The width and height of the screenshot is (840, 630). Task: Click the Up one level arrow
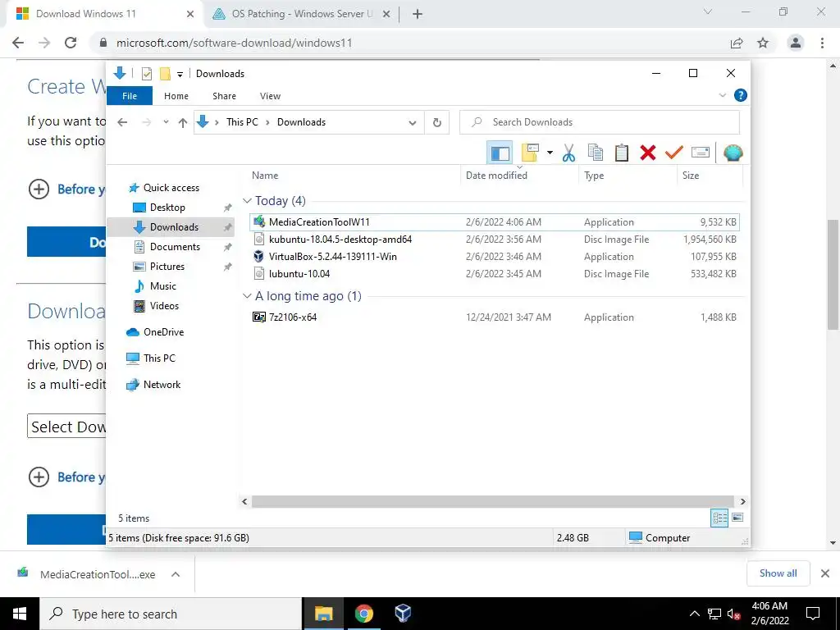point(183,123)
